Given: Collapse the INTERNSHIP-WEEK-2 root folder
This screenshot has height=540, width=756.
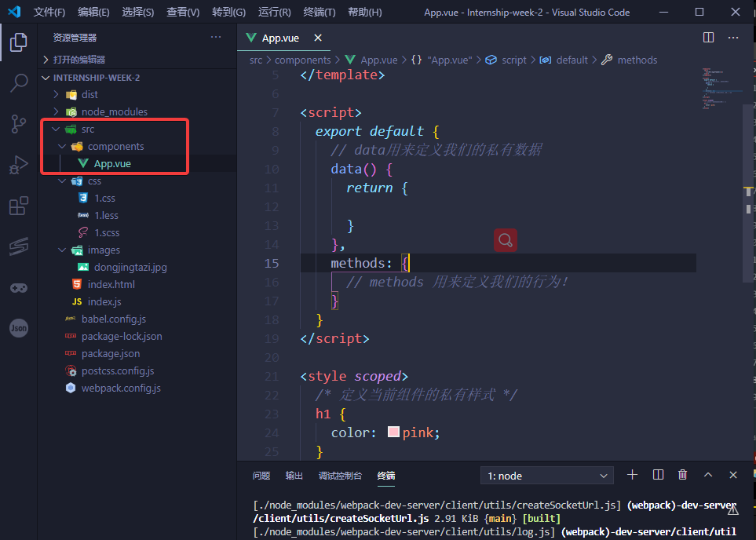Looking at the screenshot, I should point(137,78).
